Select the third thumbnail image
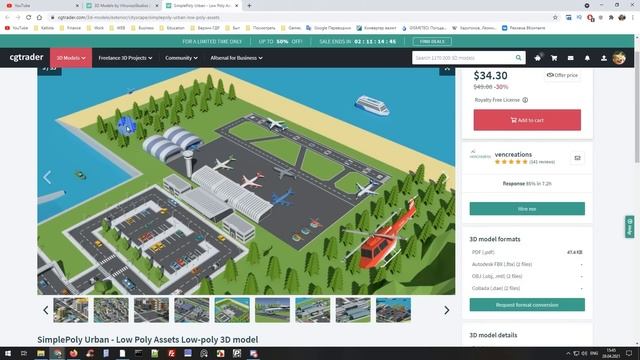This screenshot has width=640, height=360. 151,310
